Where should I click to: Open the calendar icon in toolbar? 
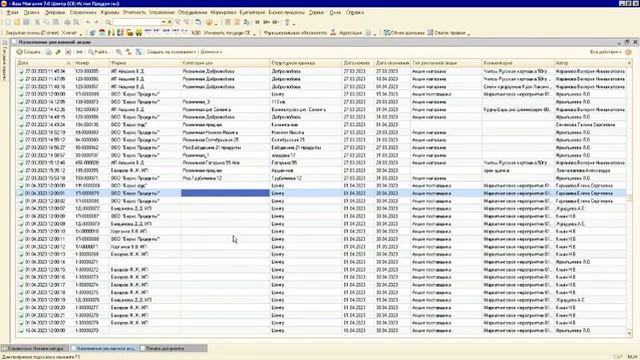point(237,22)
